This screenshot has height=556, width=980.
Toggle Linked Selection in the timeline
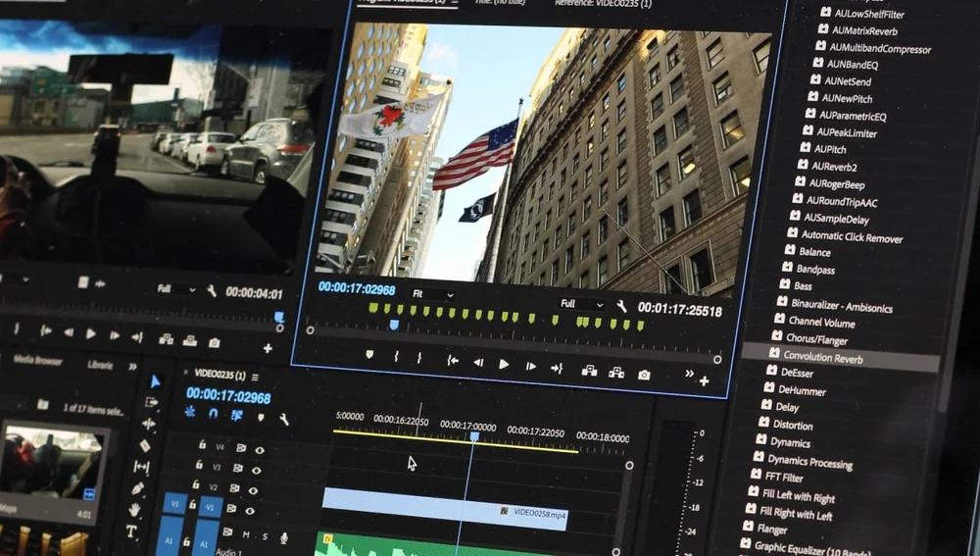236,415
